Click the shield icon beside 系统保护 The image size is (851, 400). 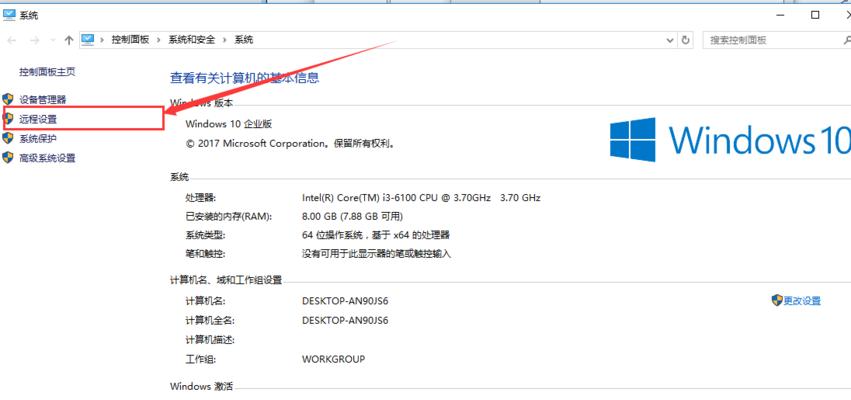pyautogui.click(x=8, y=138)
